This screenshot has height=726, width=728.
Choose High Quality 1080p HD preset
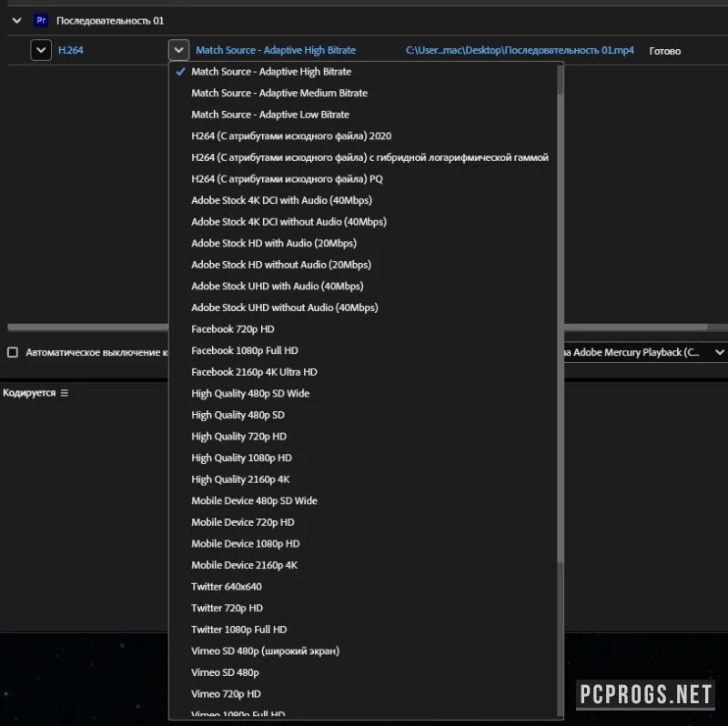point(363,458)
